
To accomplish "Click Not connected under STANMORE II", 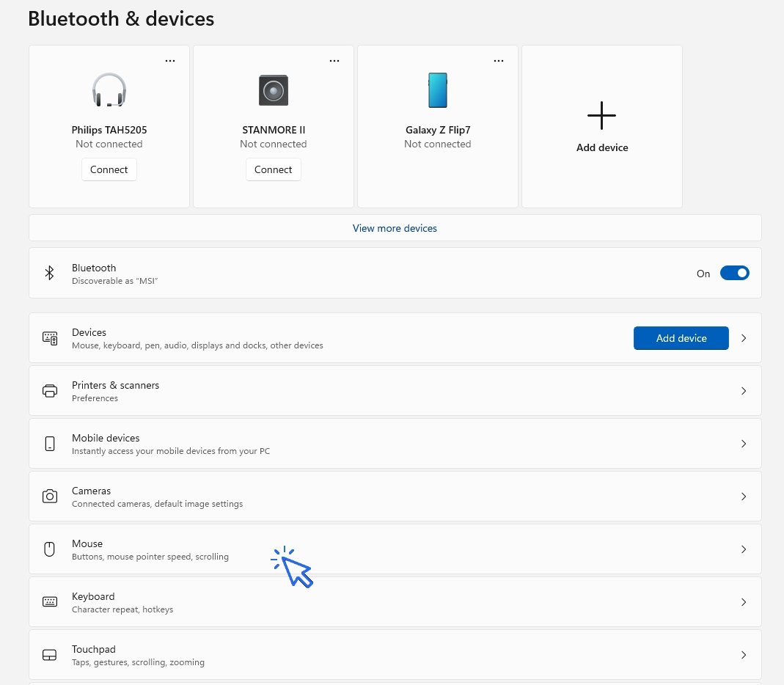I will [274, 144].
